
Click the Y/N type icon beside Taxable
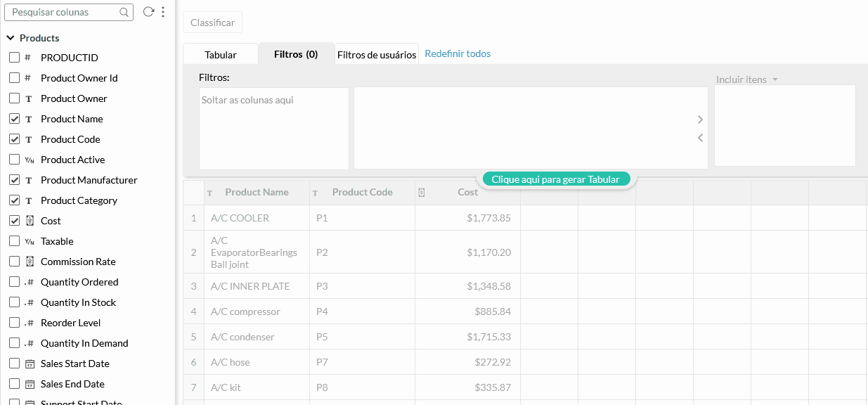(x=29, y=242)
